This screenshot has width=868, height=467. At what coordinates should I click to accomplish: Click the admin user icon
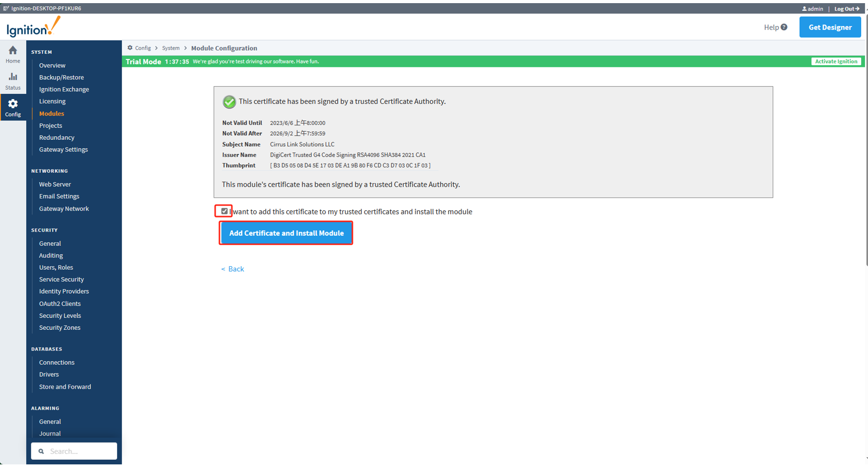804,9
